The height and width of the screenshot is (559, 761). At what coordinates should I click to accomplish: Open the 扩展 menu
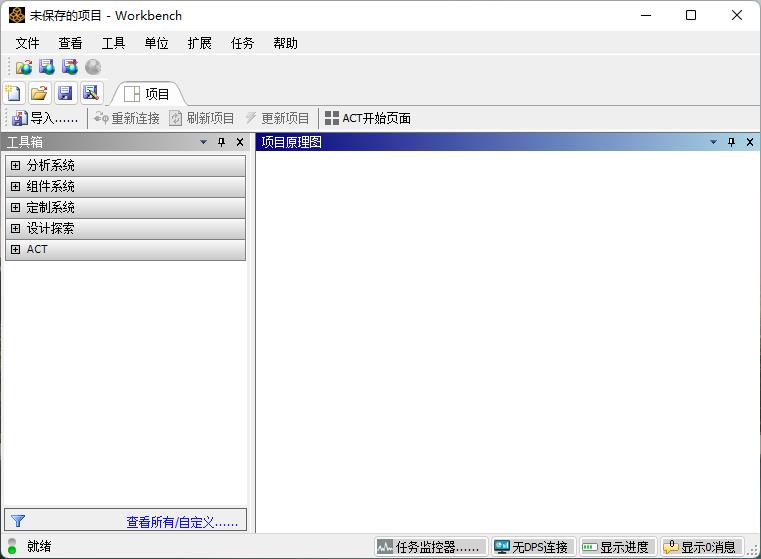tap(199, 43)
